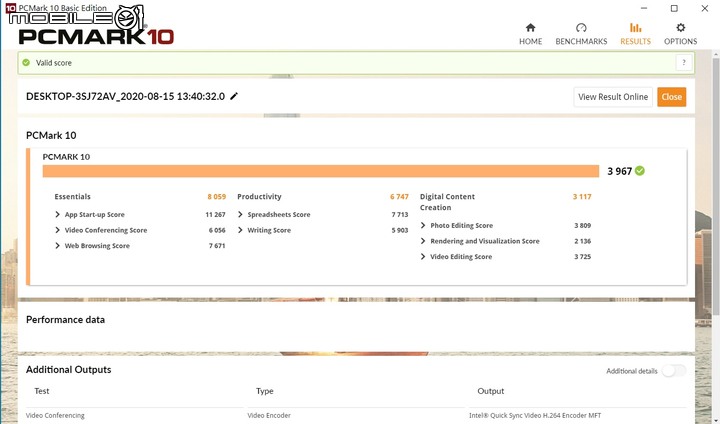Click the Productivity heading
The image size is (720, 424).
[259, 197]
